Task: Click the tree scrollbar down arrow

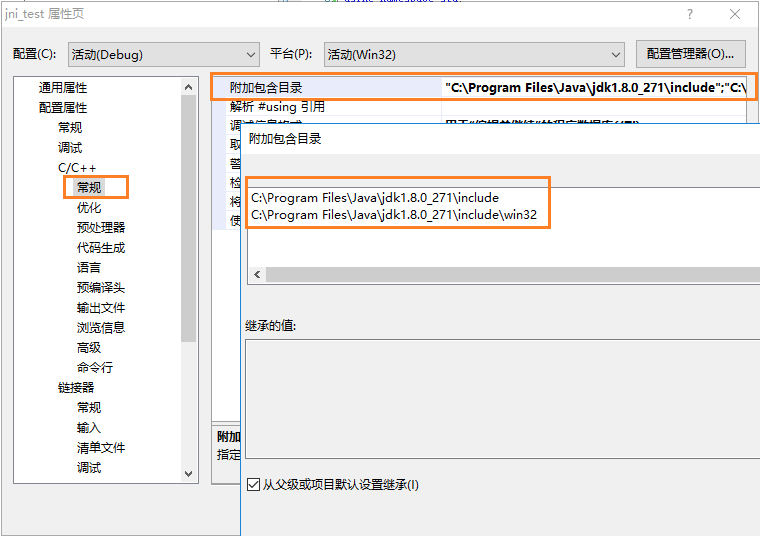Action: click(189, 473)
